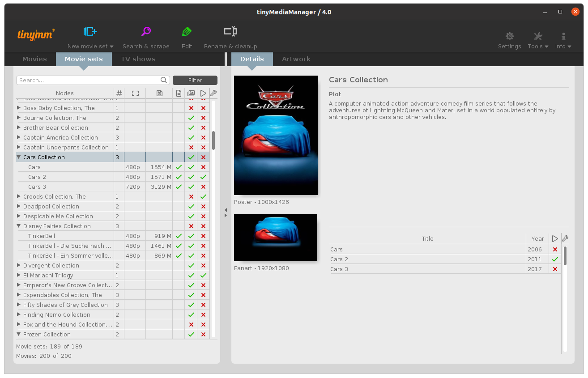Image resolution: width=588 pixels, height=378 pixels.
Task: Click the Cars Collection poster thumbnail
Action: [x=276, y=135]
